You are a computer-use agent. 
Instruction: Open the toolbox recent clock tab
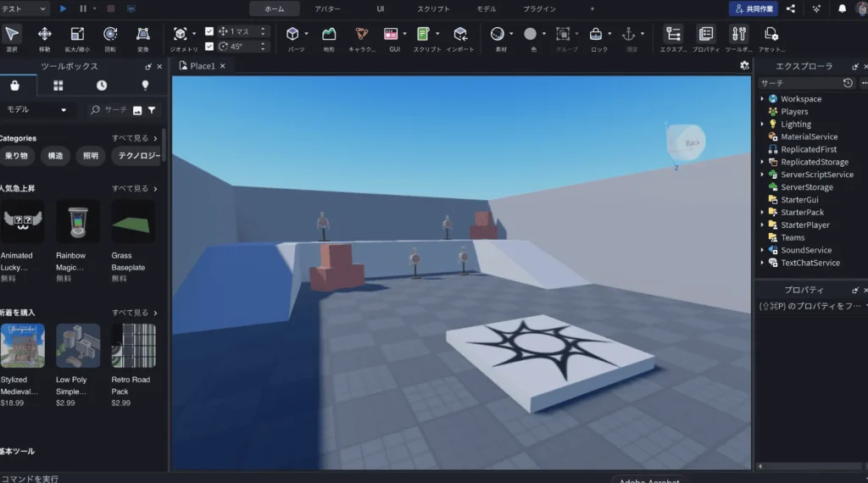point(102,86)
